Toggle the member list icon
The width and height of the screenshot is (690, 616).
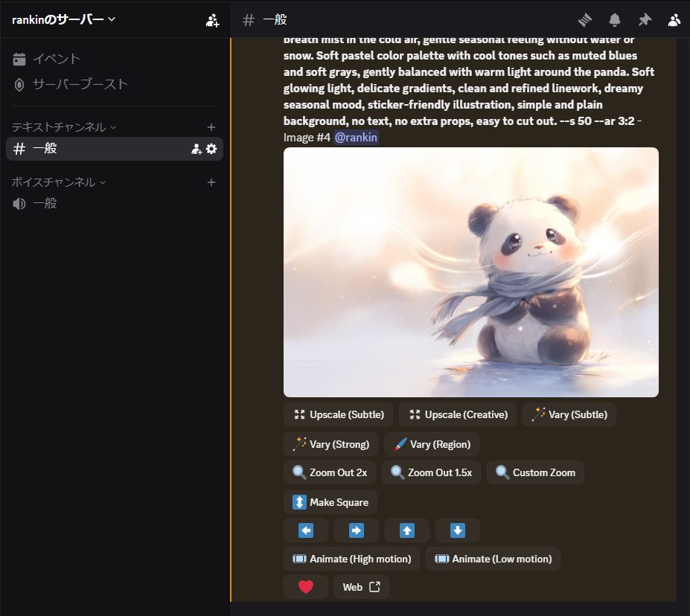point(674,20)
